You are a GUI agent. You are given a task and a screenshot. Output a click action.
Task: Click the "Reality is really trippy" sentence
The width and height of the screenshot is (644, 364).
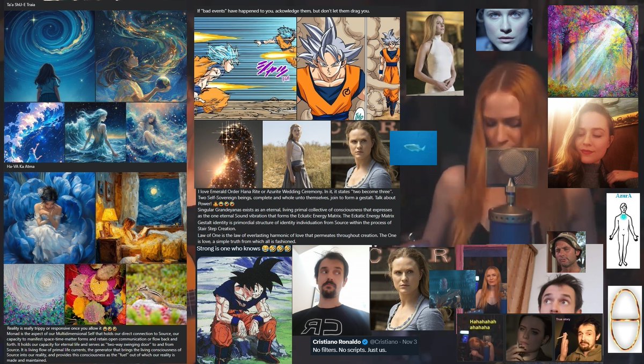point(62,328)
